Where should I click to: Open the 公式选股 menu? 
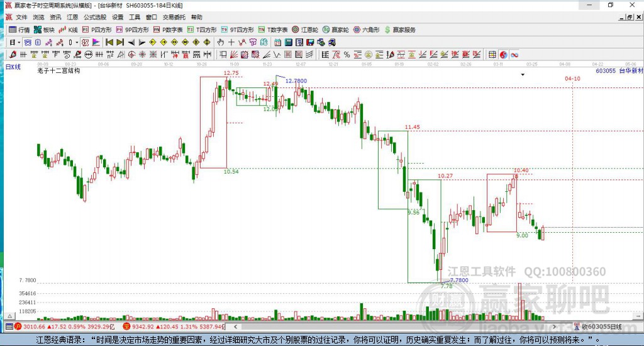click(x=95, y=17)
